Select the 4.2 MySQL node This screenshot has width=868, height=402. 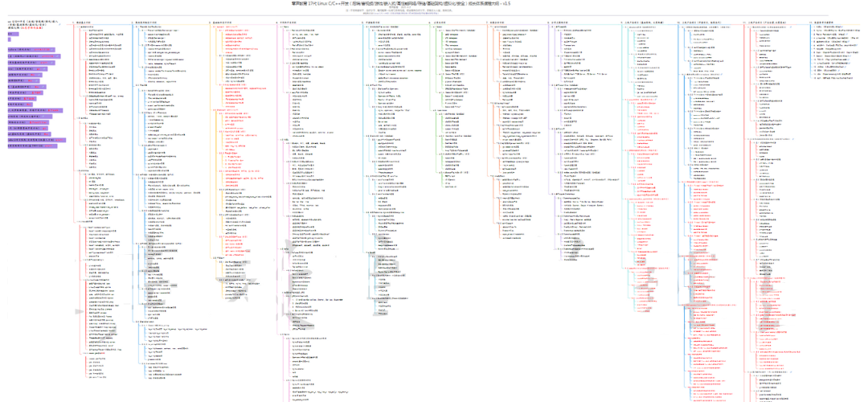click(285, 137)
